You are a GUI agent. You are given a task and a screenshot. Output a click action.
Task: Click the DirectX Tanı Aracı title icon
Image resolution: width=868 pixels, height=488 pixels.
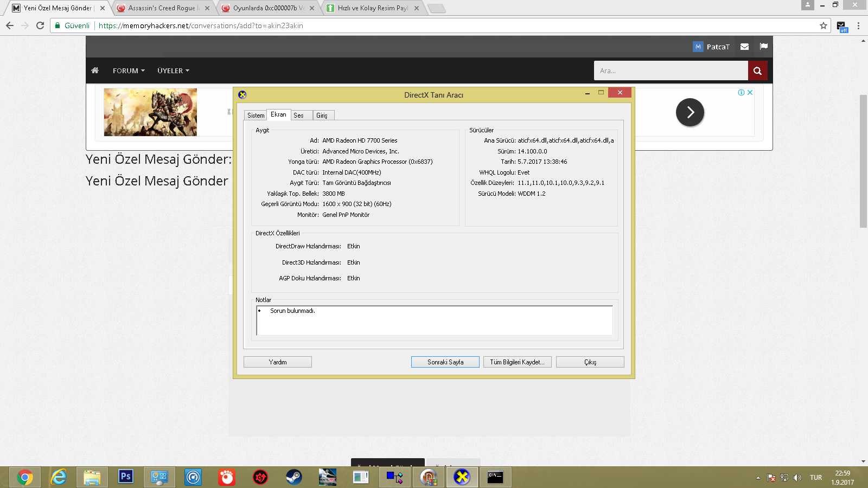242,94
